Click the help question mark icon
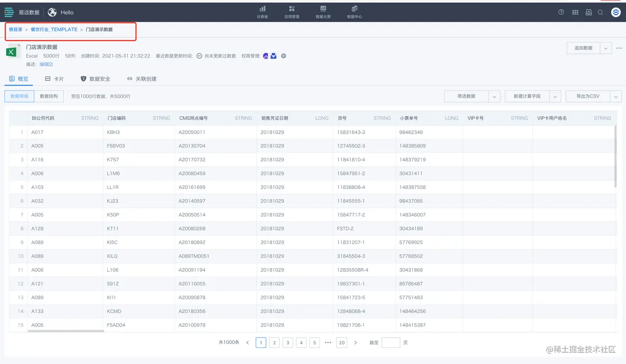The height and width of the screenshot is (364, 626). (561, 12)
